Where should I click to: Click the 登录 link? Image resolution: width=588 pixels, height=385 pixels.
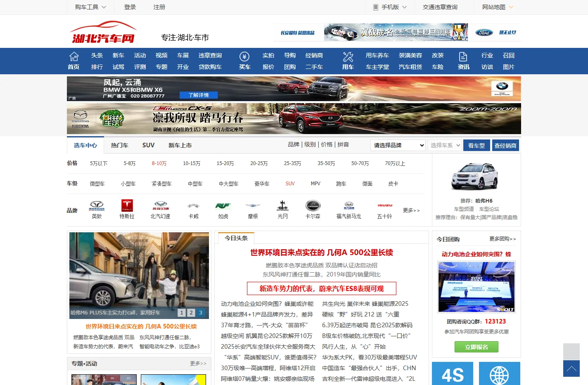(130, 7)
